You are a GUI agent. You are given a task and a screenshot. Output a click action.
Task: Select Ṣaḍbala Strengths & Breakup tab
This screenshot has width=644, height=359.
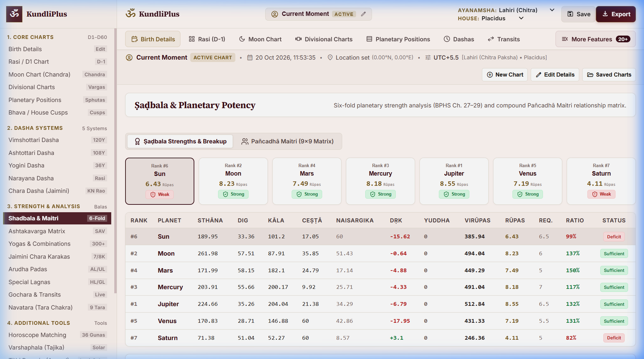pos(180,141)
